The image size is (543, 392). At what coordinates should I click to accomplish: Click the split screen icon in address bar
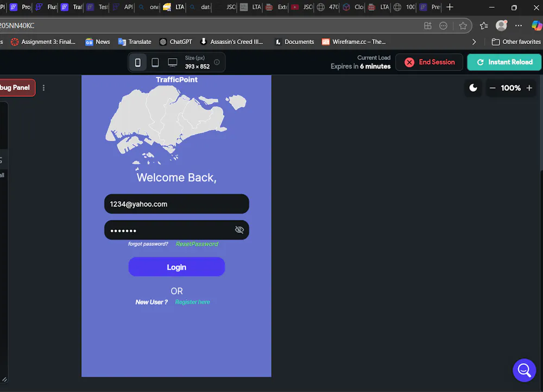click(428, 26)
